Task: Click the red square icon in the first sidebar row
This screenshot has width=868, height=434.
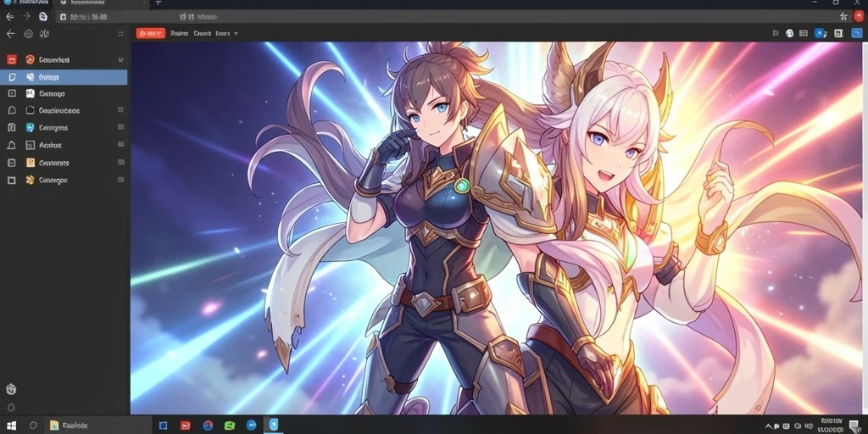Action: point(12,60)
